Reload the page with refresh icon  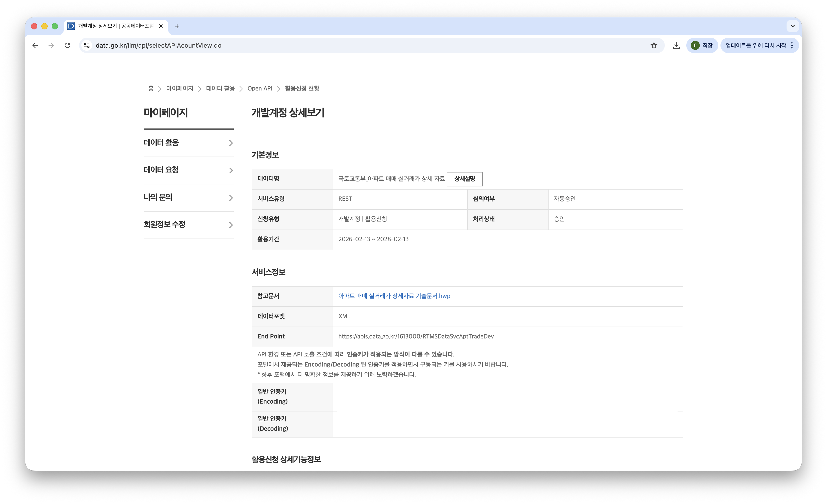pos(67,45)
